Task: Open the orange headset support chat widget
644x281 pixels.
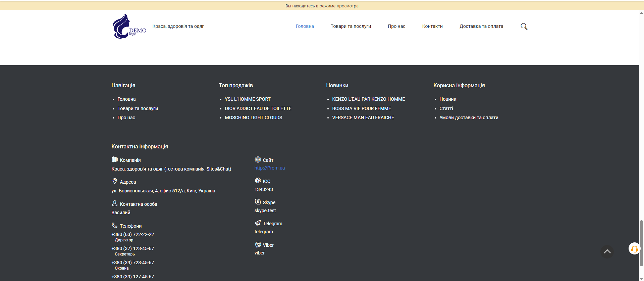Action: pyautogui.click(x=634, y=249)
